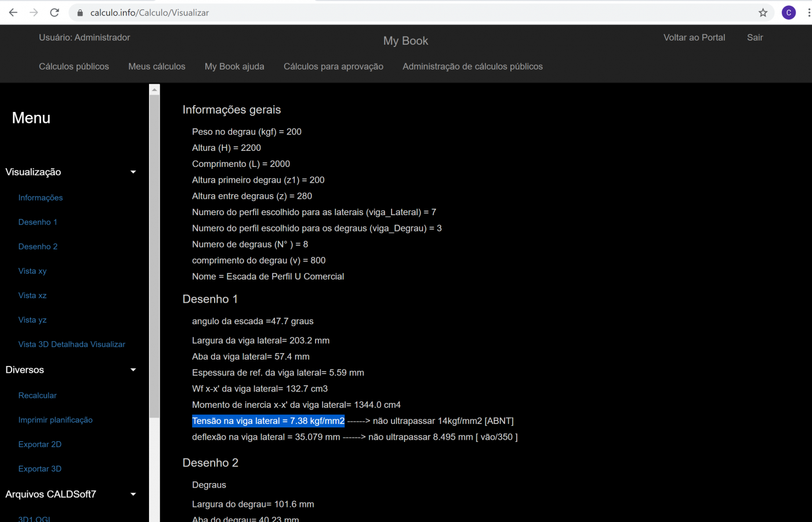812x522 pixels.
Task: Reload the page with refresh icon
Action: (x=55, y=12)
